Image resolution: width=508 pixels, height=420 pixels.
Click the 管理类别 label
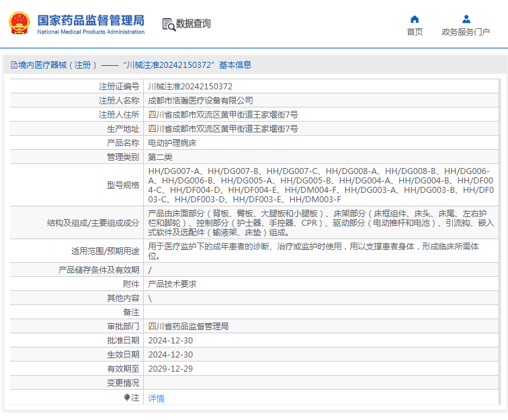tap(123, 157)
